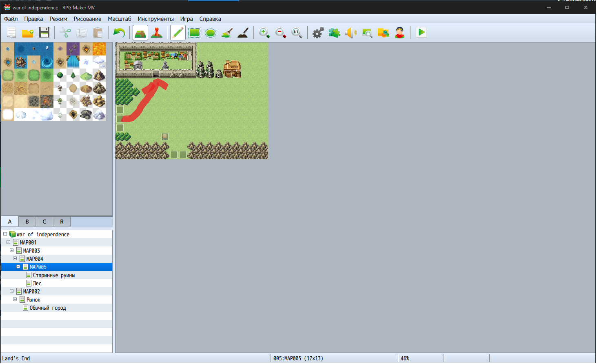
Task: Select the Лес map
Action: [x=37, y=283]
